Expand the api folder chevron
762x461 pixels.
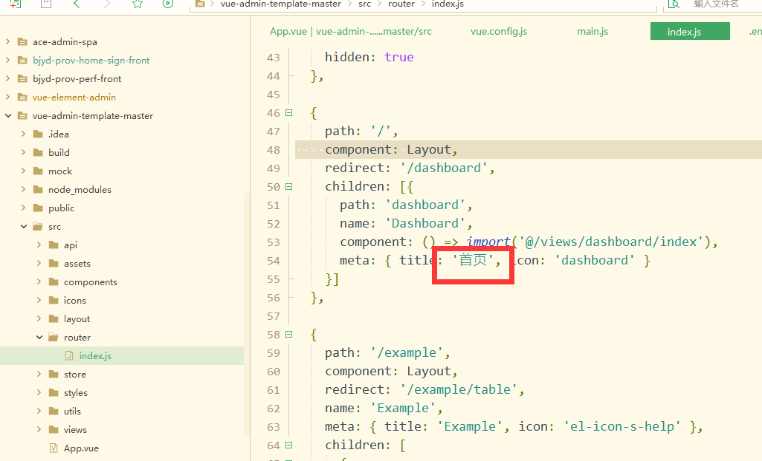(x=39, y=245)
